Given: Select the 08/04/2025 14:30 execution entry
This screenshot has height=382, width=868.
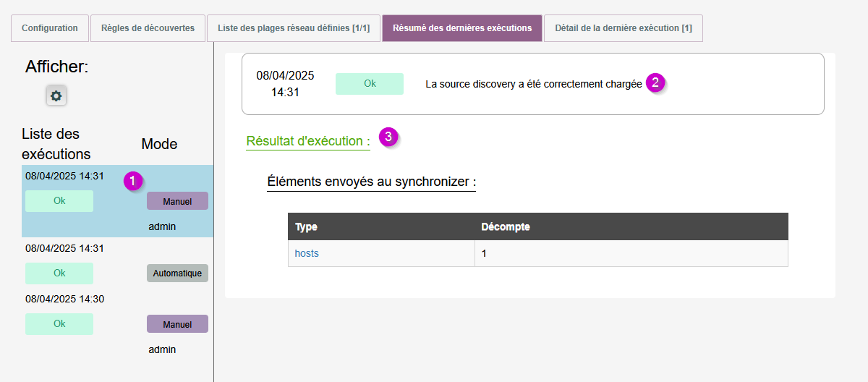Looking at the screenshot, I should tap(64, 299).
